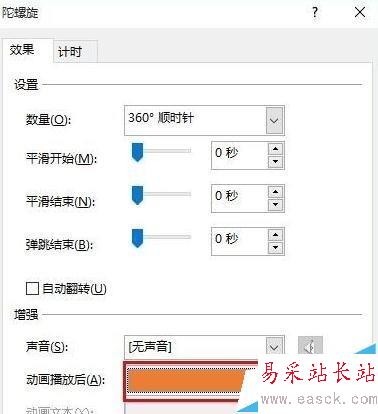Viewport: 378px width, 414px height.
Task: Open the 声音 dropdown arrow
Action: (x=274, y=347)
